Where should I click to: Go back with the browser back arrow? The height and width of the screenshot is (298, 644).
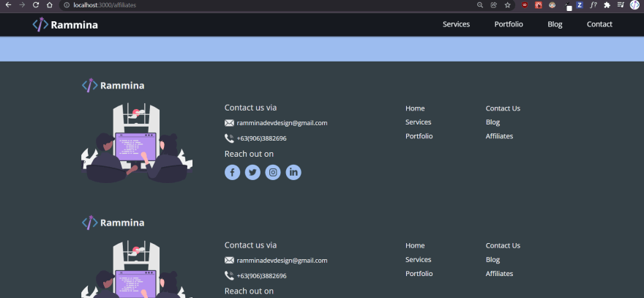tap(8, 5)
